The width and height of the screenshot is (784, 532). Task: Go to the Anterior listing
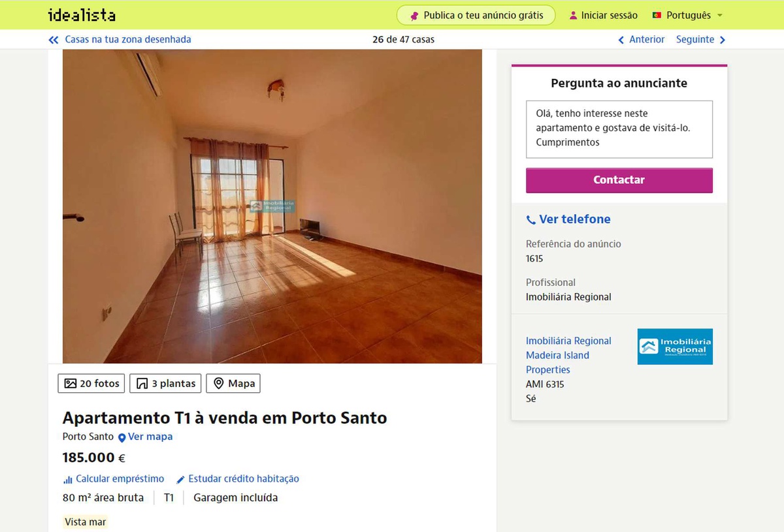coord(642,40)
